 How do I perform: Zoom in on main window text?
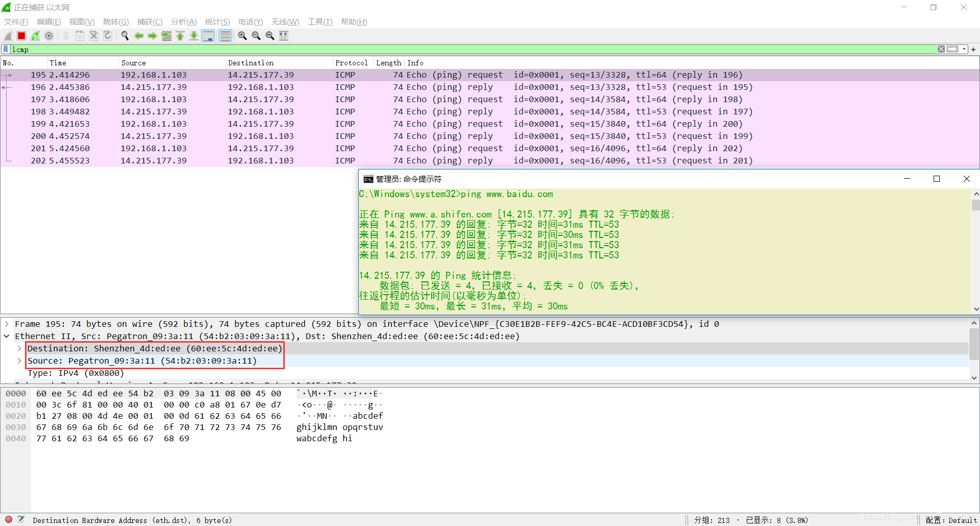[x=242, y=36]
